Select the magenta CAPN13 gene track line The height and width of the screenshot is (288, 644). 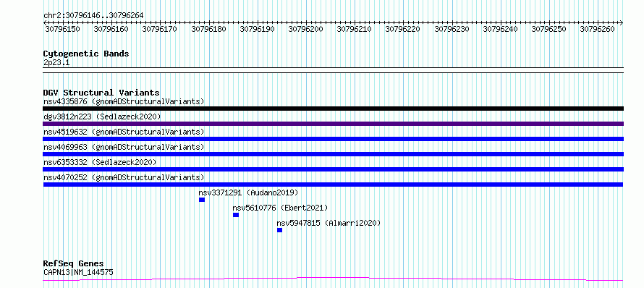333,279
